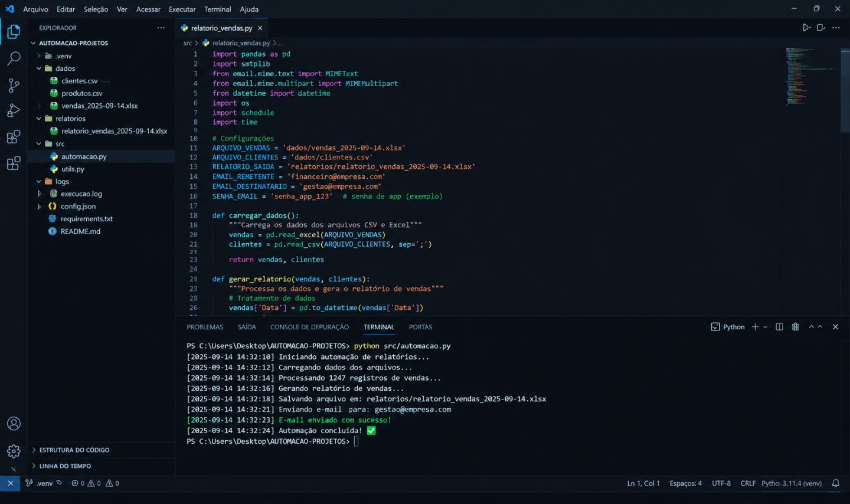The width and height of the screenshot is (850, 504).
Task: Open notifications bell in status bar
Action: coord(836,483)
